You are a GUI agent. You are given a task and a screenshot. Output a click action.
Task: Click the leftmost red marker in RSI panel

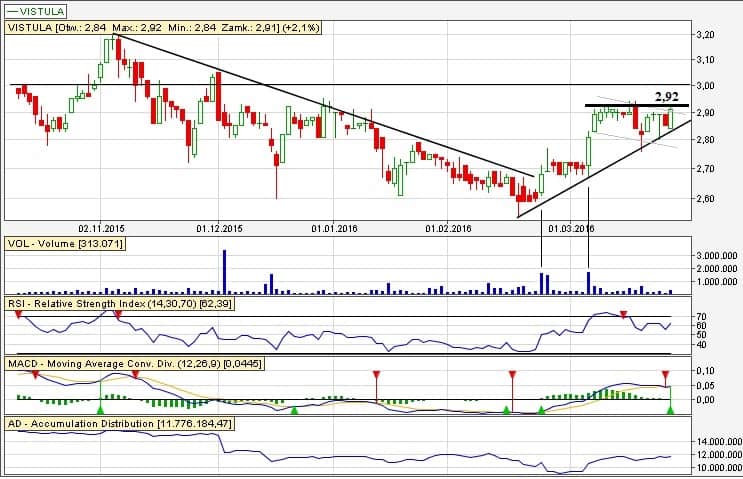(18, 314)
